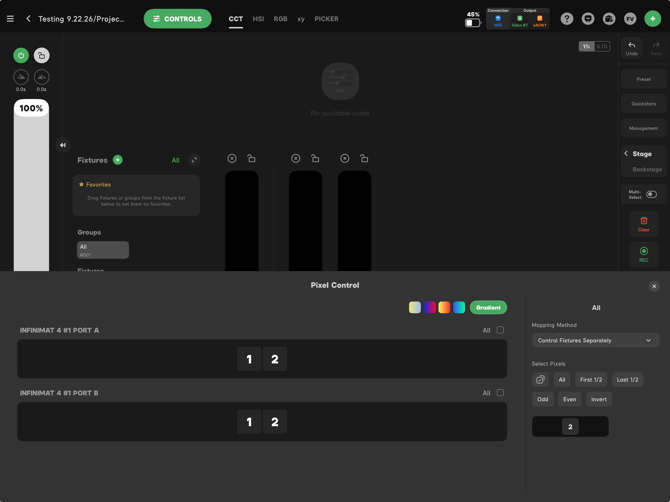Undo the last action
Viewport: 670px width, 502px height.
pos(632,49)
